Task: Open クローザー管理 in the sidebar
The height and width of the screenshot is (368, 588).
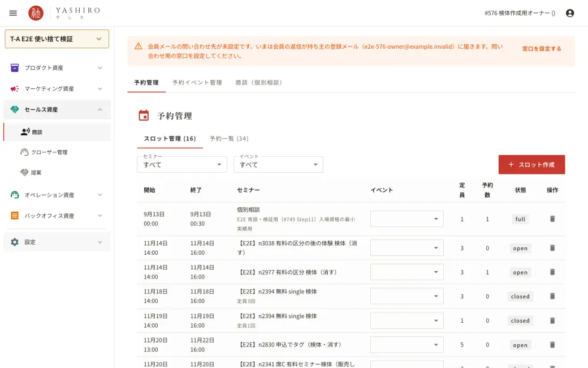Action: tap(57, 152)
